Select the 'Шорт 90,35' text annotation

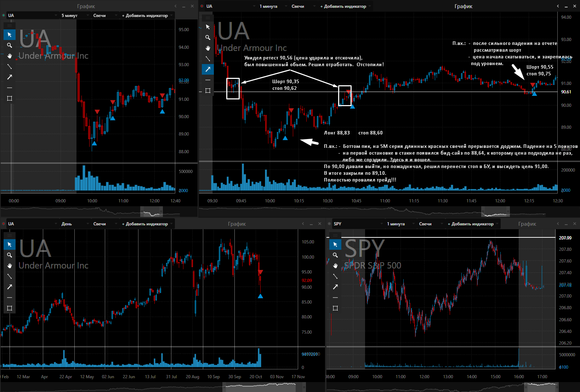(285, 81)
